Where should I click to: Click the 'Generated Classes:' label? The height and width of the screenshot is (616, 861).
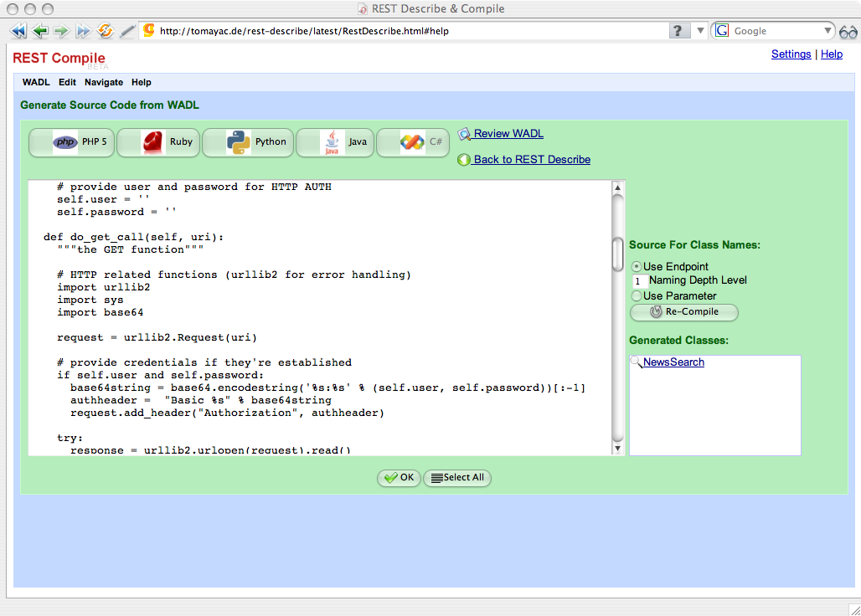click(678, 341)
